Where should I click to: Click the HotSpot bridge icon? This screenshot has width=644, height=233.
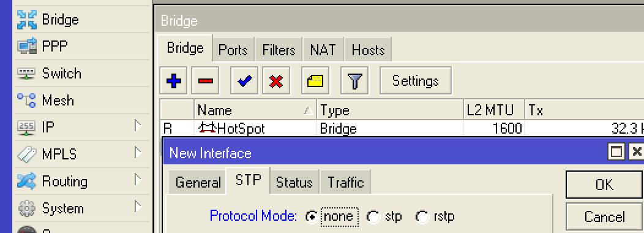[x=207, y=128]
